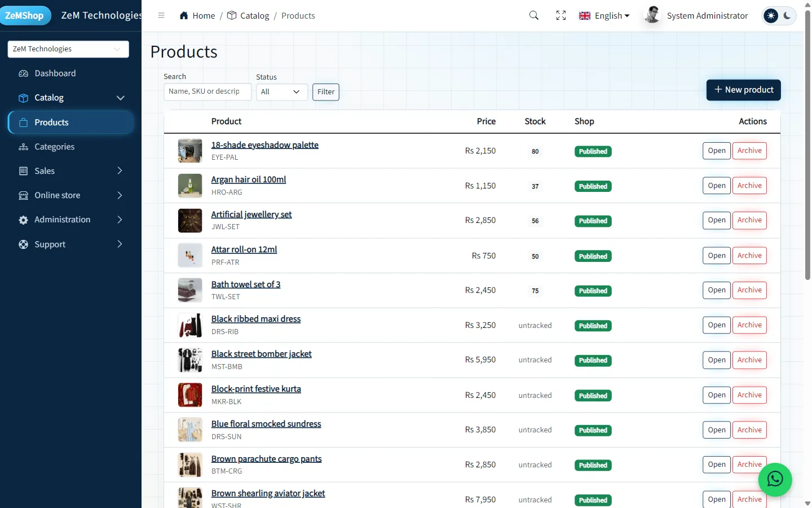This screenshot has height=508, width=812.
Task: Expand the Administration submenu arrow
Action: [x=120, y=220]
